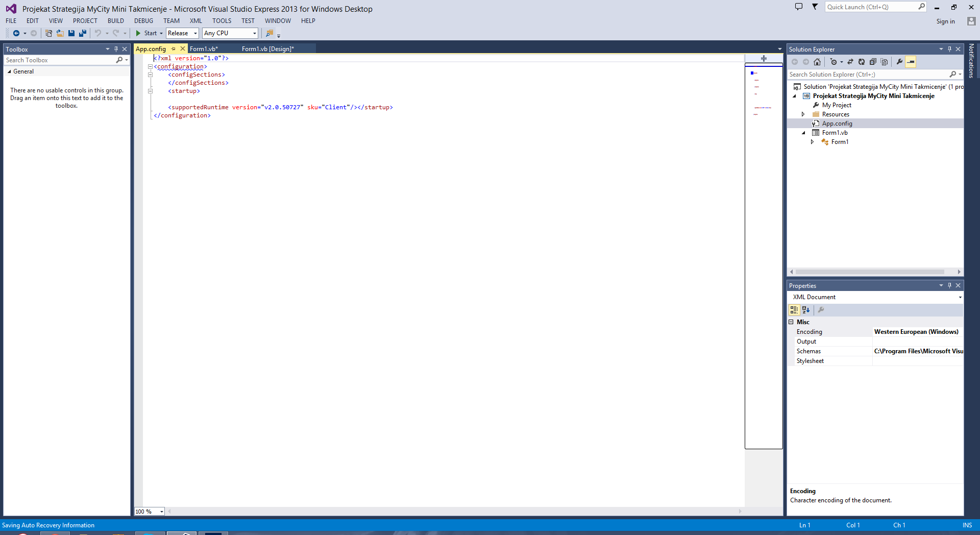The image size is (980, 535).
Task: Open the active documents list dropdown arrow
Action: [779, 49]
